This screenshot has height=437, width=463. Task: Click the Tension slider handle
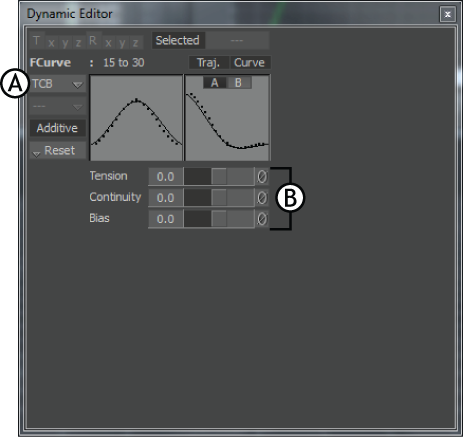(x=219, y=176)
